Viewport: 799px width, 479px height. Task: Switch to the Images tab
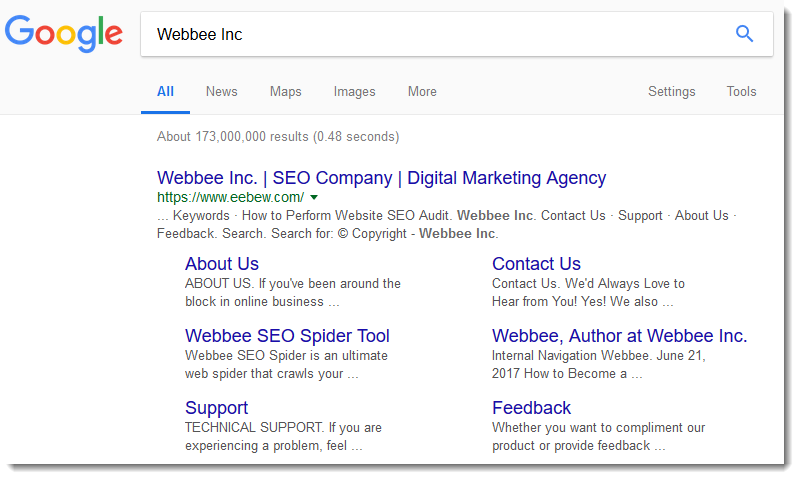[354, 91]
